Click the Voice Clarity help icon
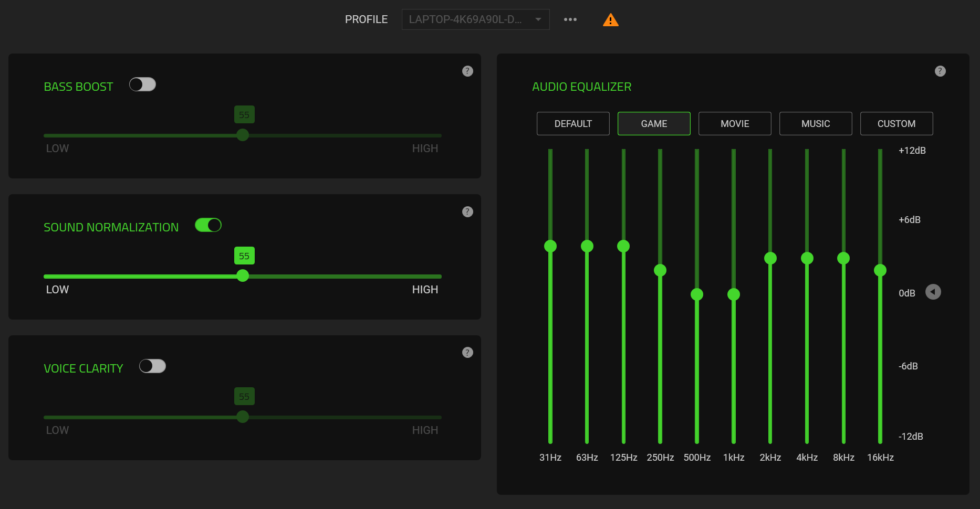 pos(467,352)
